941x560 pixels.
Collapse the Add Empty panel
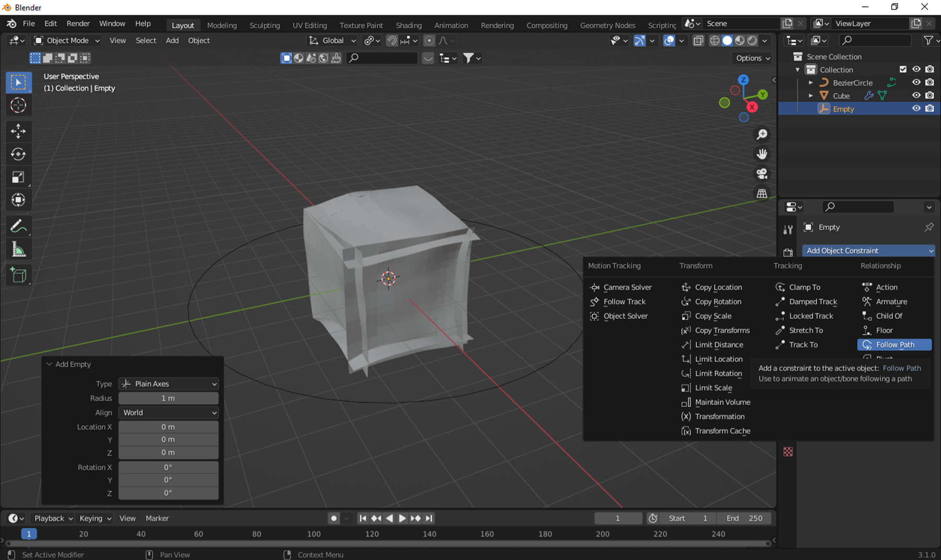(49, 364)
